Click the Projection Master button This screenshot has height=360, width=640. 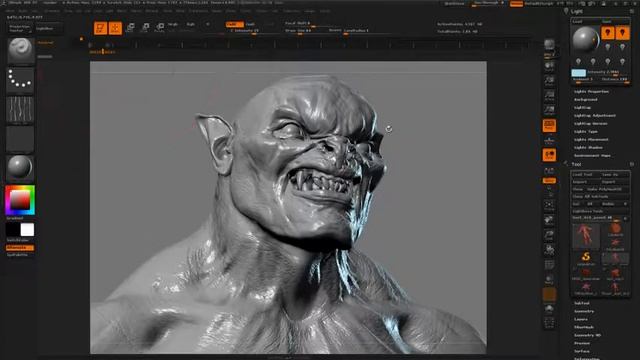(20, 28)
